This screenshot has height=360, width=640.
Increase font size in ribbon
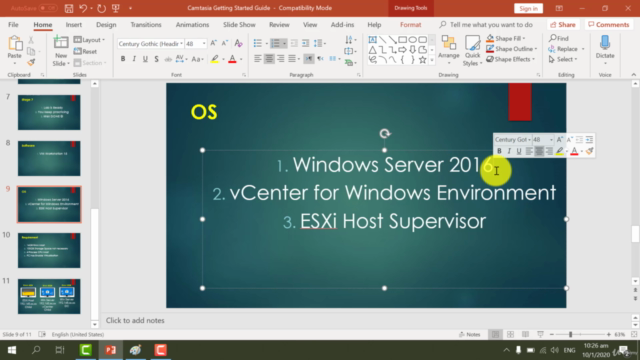click(213, 43)
